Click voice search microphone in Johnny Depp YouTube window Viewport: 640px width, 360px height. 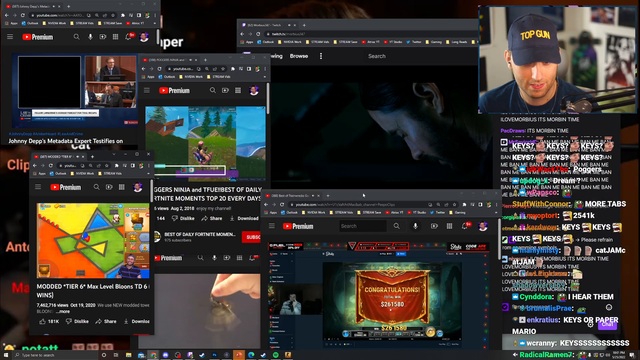90,37
